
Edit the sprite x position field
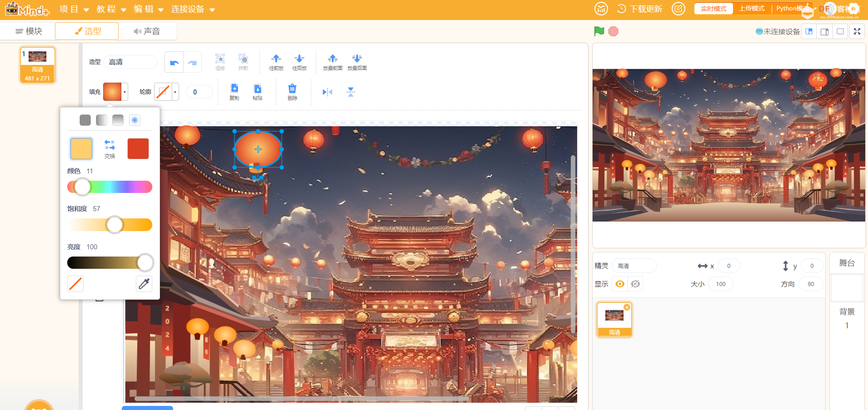[x=728, y=266]
